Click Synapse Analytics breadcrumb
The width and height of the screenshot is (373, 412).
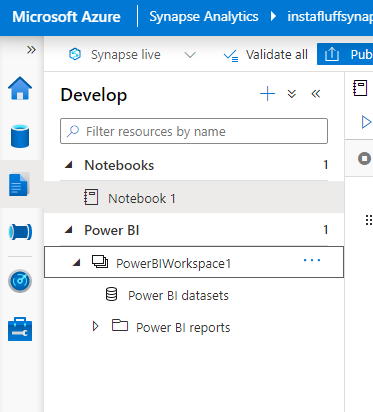point(204,16)
